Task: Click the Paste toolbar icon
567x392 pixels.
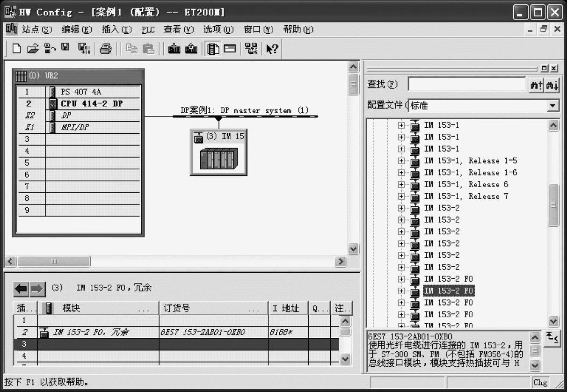Action: tap(148, 49)
